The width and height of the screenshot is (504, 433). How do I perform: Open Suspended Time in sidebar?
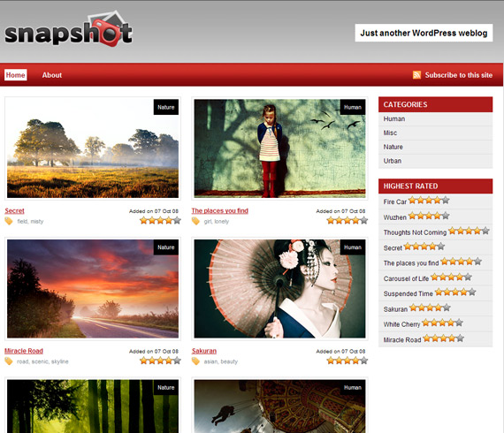click(409, 293)
